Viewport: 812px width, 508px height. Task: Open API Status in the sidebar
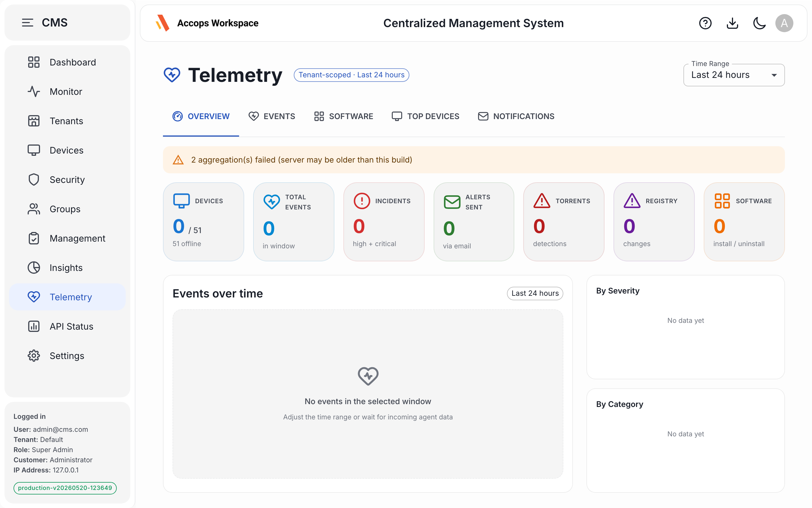coord(67,326)
